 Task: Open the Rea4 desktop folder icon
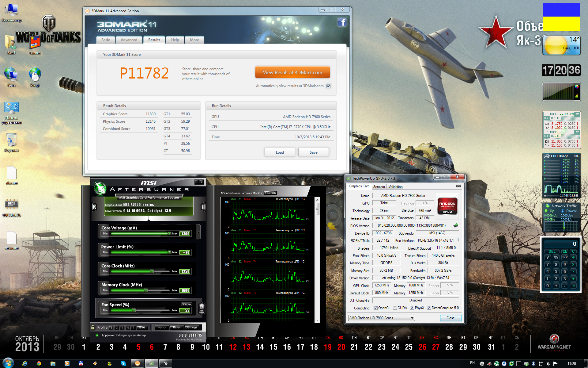coord(11,45)
